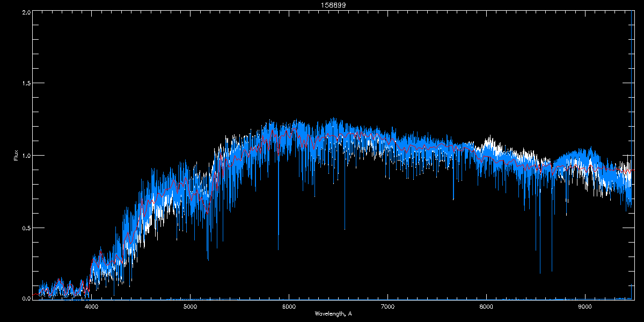Select the 9000 wavelength tick label
Screen dimensions: 644x322
pos(585,306)
